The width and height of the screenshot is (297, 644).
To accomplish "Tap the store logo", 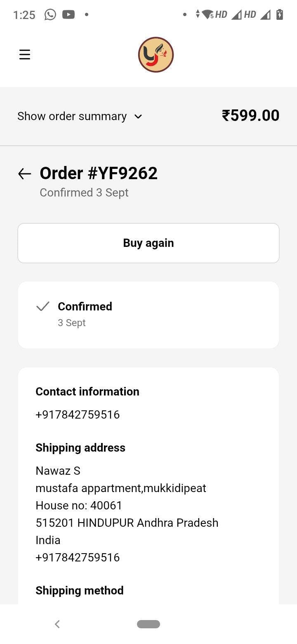I will click(x=156, y=55).
